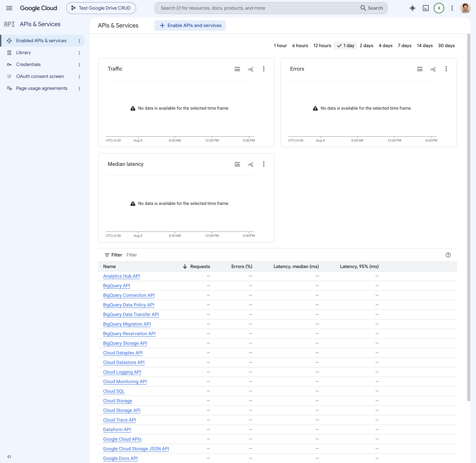Viewport: 476px width, 463px height.
Task: Open Analytics Hub API link
Action: pos(121,276)
